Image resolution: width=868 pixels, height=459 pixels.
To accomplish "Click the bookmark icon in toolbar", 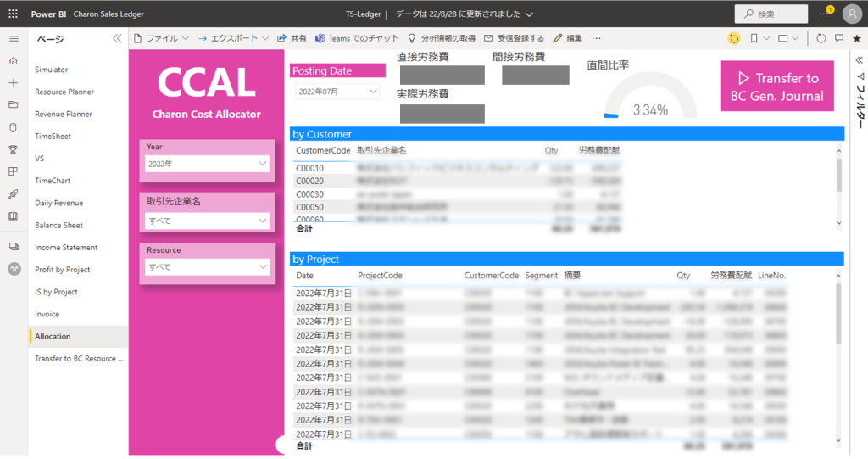I will coord(754,38).
